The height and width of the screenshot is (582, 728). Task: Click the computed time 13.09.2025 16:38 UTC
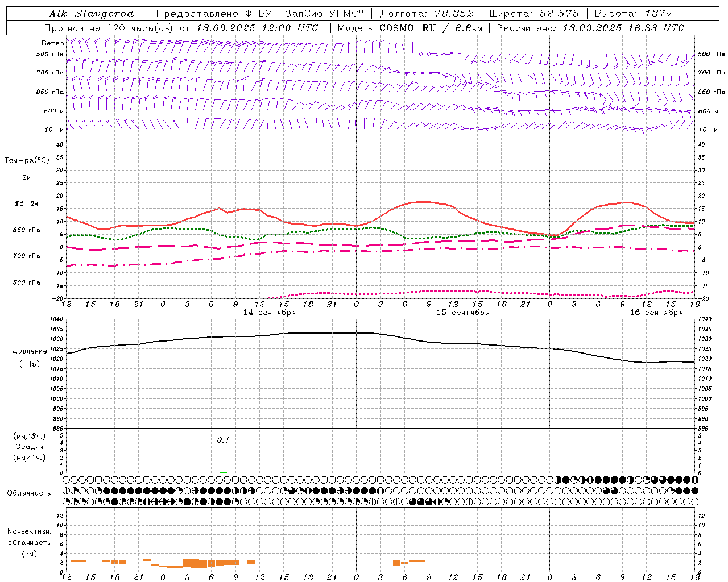tap(623, 28)
